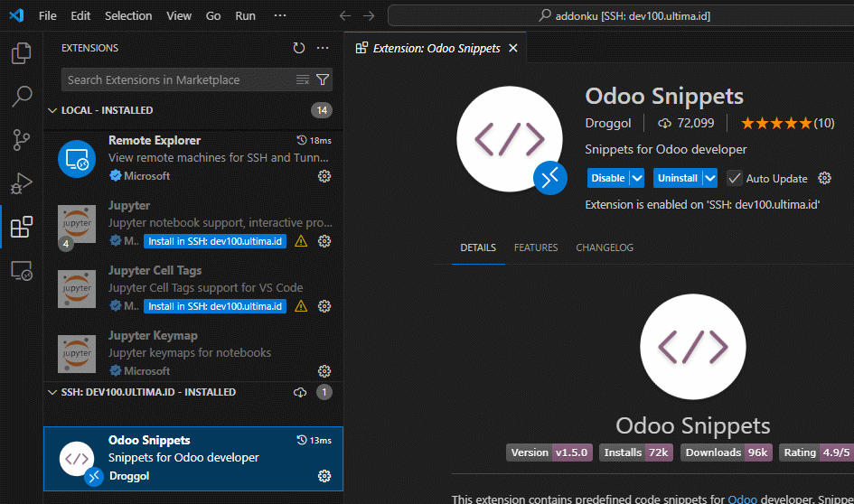Viewport: 854px width, 504px height.
Task: Open the Selection menu
Action: point(128,15)
